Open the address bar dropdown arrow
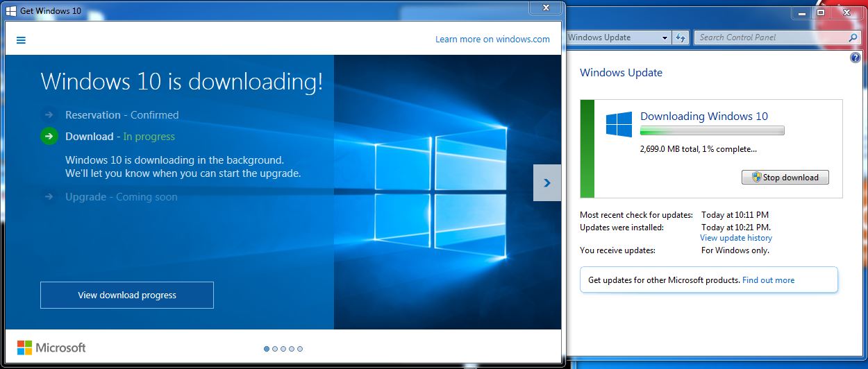Screen dimensions: 868x369 665,37
